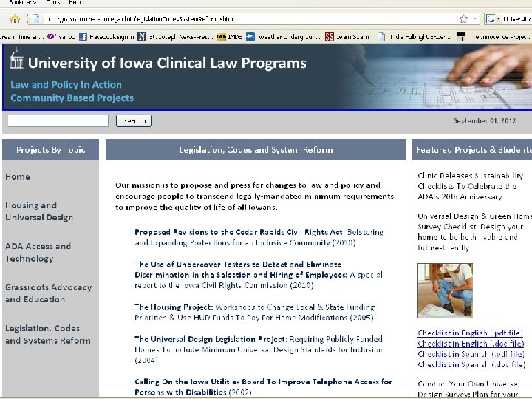Viewport: 532px width, 399px height.
Task: Click the September 01, 2012 date
Action: [x=485, y=120]
